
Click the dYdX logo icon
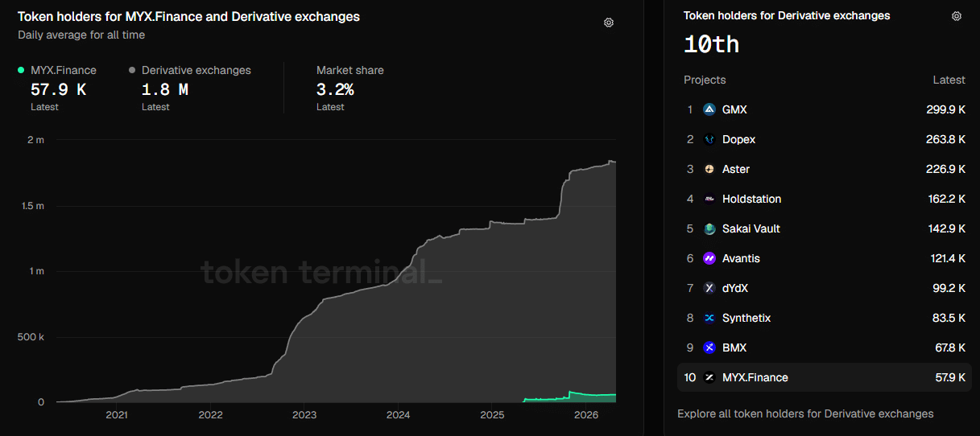pos(709,288)
